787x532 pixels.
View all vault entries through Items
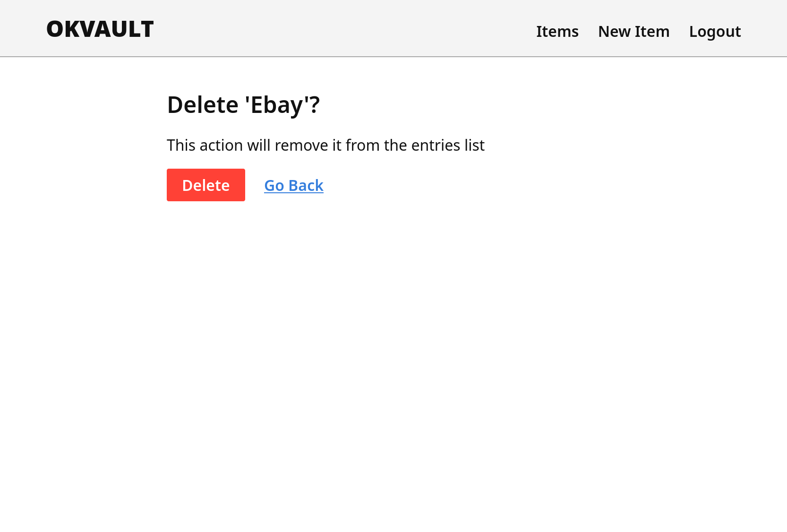[557, 31]
